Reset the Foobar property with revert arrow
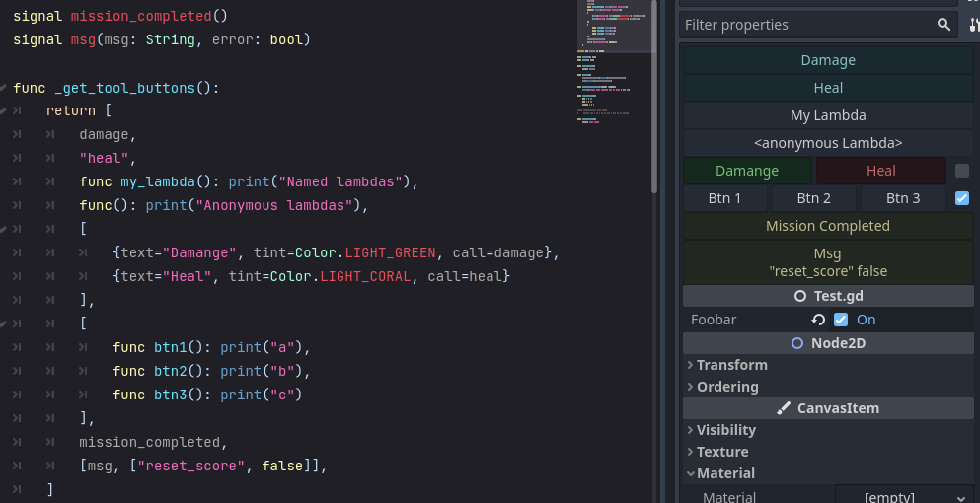 (x=818, y=320)
